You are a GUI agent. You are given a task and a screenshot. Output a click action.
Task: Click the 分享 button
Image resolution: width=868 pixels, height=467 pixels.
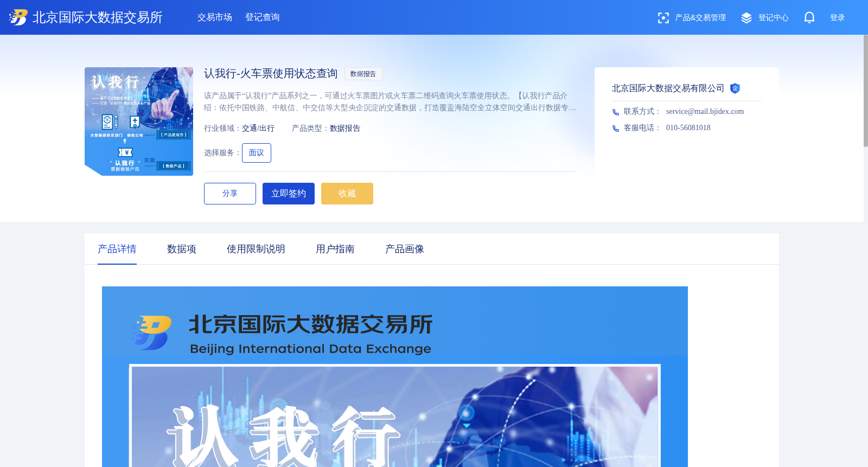pos(230,194)
